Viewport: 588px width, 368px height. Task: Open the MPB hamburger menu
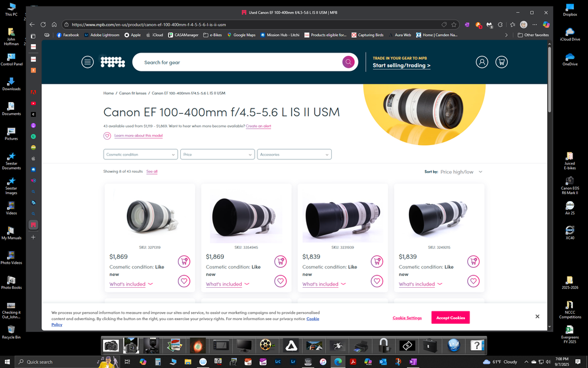point(87,62)
